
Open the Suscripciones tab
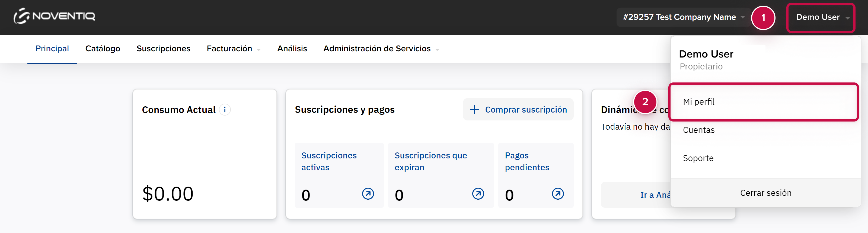point(163,49)
